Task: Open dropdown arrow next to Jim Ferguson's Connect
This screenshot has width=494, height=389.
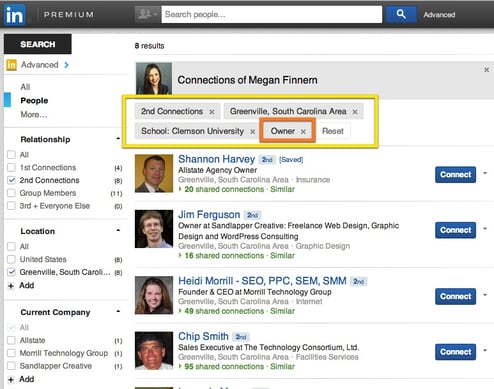Action: tap(485, 229)
